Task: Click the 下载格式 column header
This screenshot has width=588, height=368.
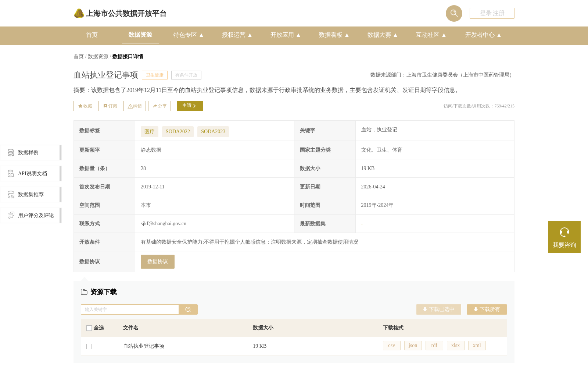Action: 393,328
